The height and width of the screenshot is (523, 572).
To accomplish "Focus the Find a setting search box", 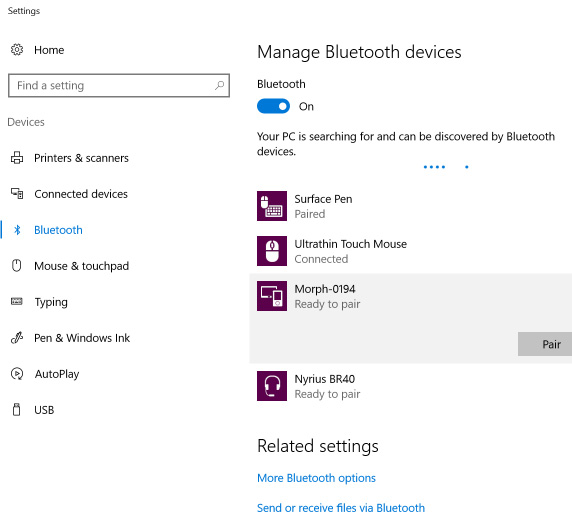I will coord(119,85).
